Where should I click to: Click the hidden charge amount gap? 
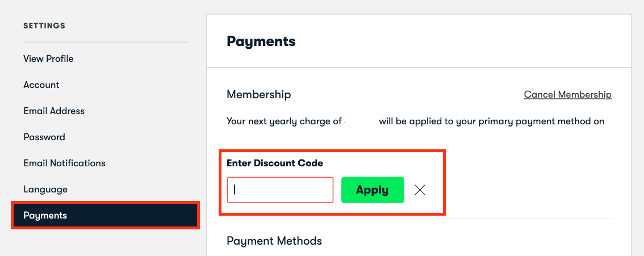[x=360, y=121]
